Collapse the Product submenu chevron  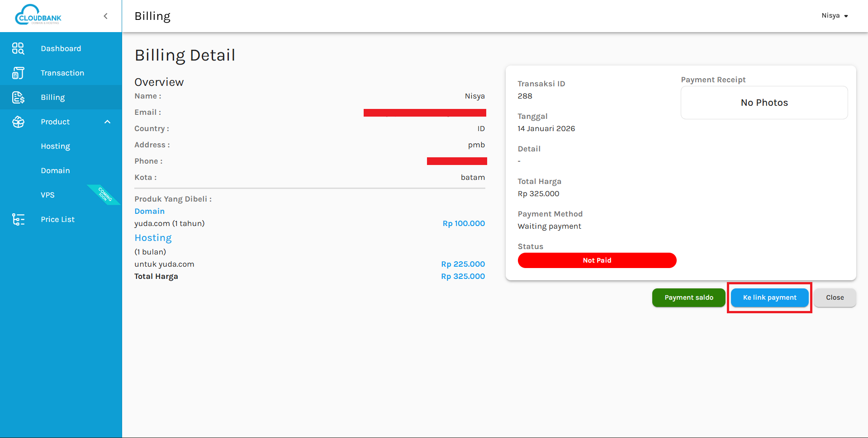click(107, 122)
